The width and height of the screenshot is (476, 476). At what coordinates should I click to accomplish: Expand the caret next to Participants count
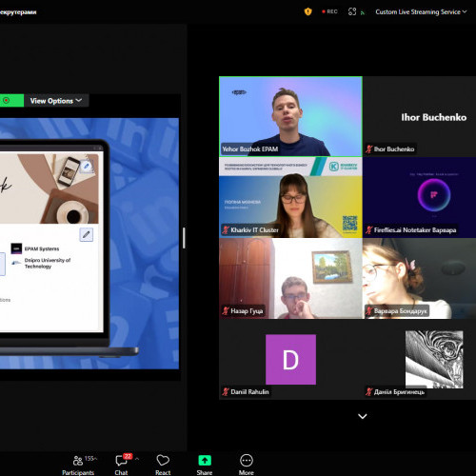click(x=95, y=459)
